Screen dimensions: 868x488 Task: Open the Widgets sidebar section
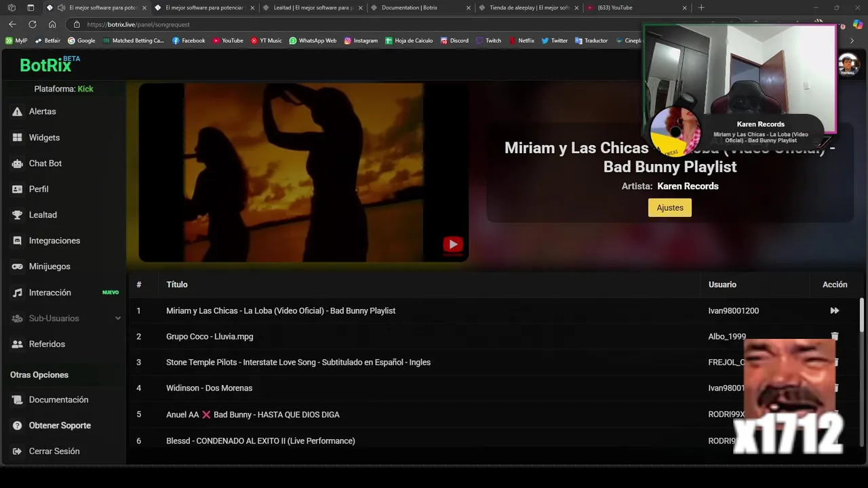[44, 138]
